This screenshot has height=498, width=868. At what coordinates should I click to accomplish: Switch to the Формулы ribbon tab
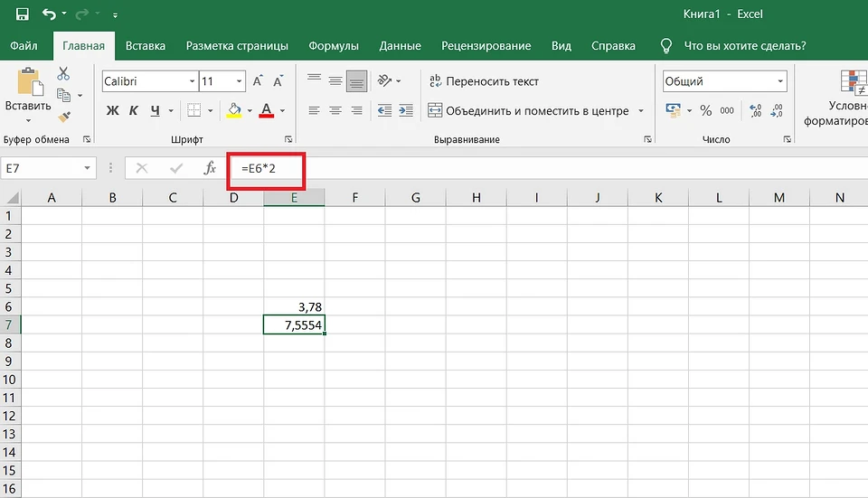(333, 45)
